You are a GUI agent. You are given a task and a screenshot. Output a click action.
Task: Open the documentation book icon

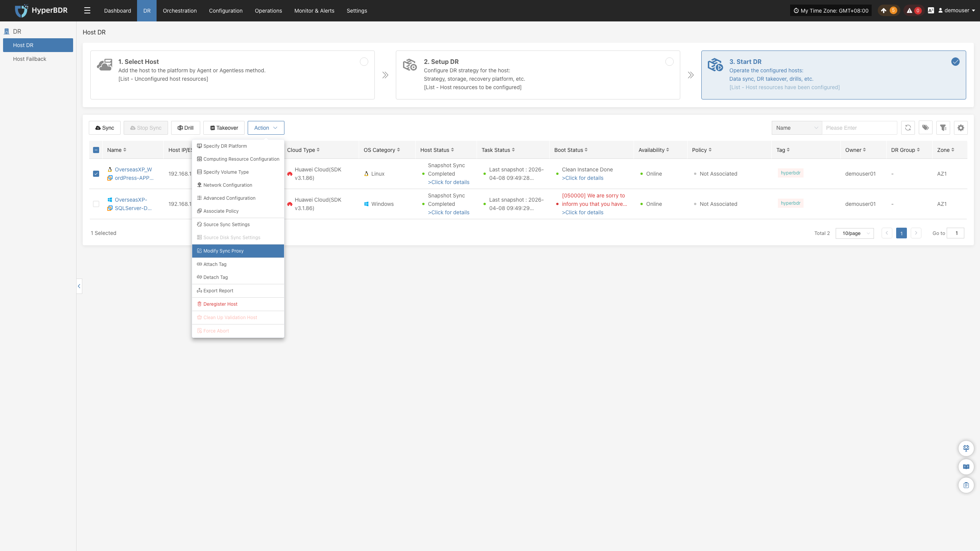966,466
